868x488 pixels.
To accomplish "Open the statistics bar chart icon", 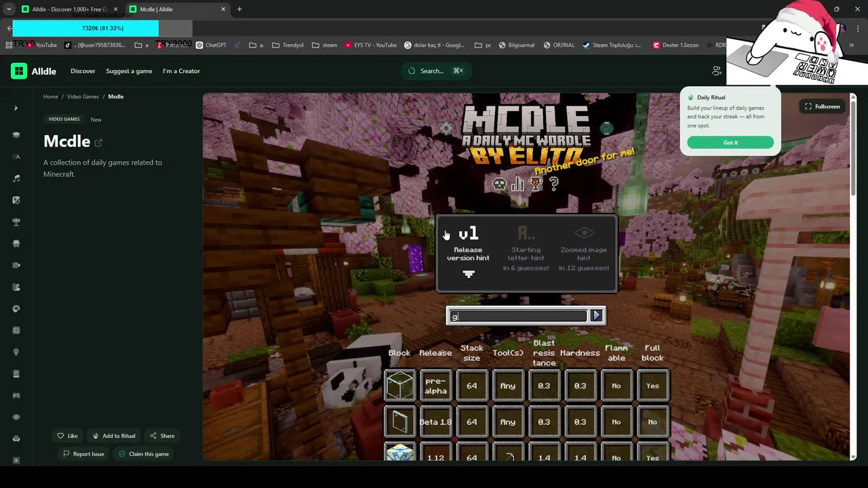I will click(x=518, y=184).
